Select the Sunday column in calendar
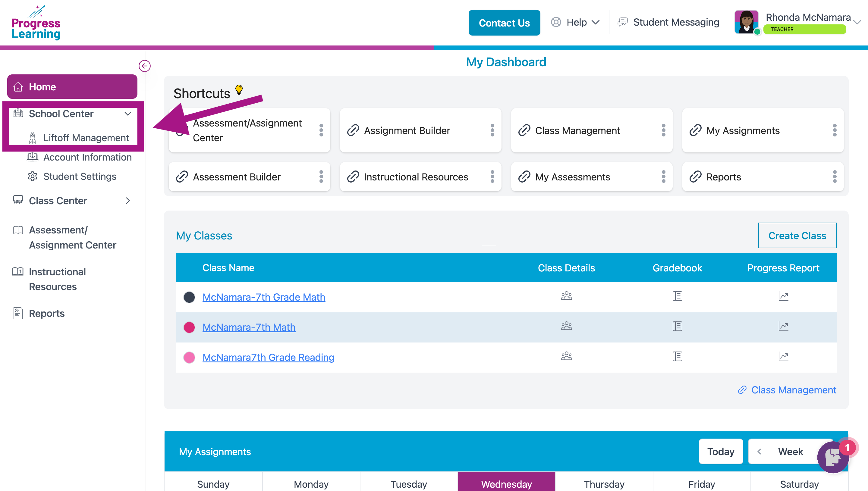868x491 pixels. click(x=213, y=482)
